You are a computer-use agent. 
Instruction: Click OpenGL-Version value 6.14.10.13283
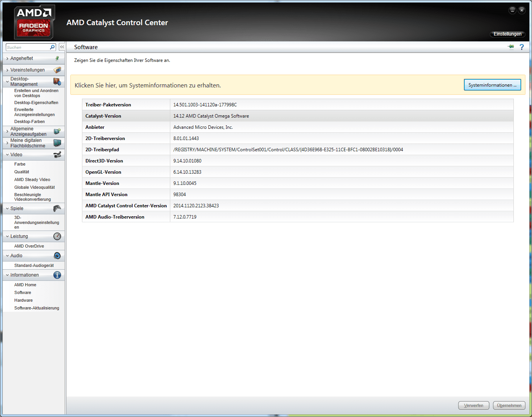tap(187, 172)
